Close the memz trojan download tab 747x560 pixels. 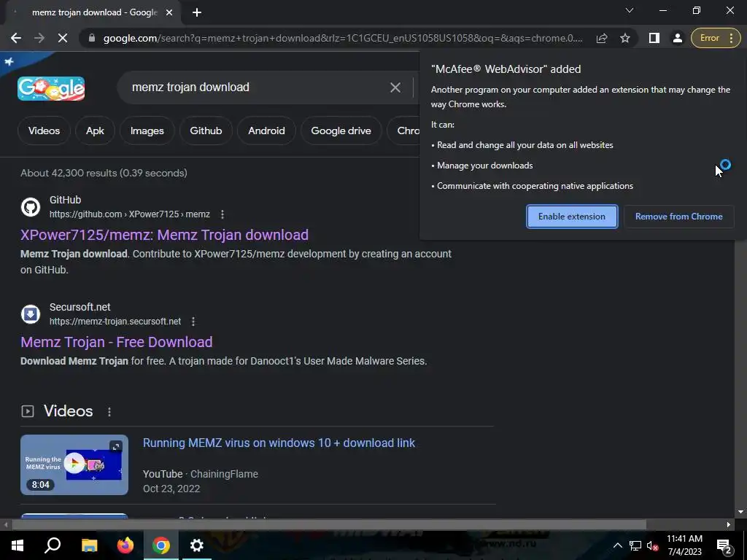tap(169, 13)
